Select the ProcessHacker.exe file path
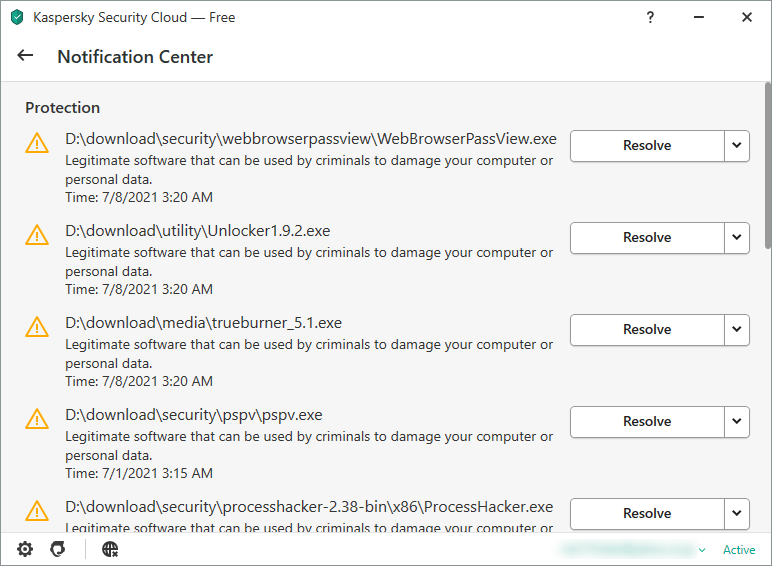Screen dimensions: 772x566 (x=309, y=507)
